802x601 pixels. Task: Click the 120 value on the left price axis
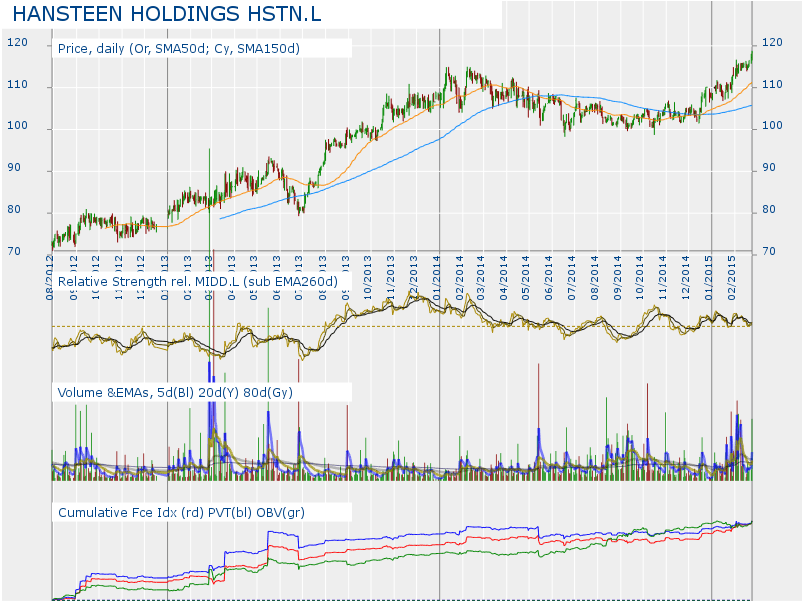point(17,43)
